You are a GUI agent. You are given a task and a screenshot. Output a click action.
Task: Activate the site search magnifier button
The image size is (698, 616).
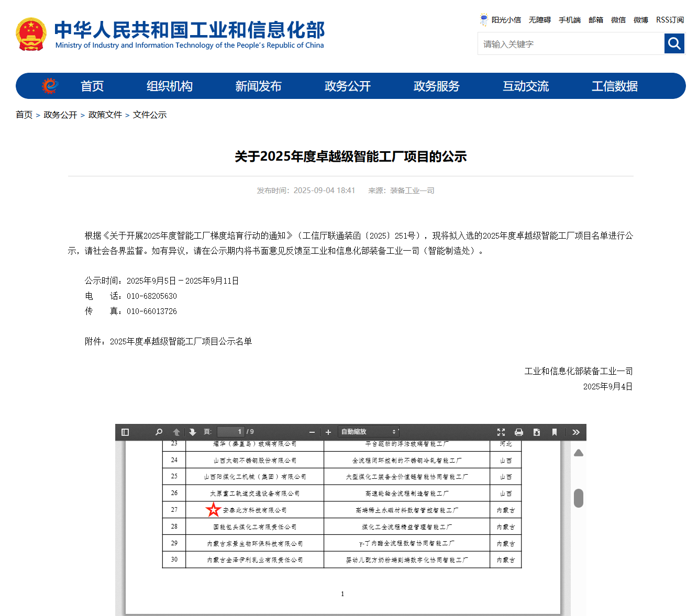674,43
